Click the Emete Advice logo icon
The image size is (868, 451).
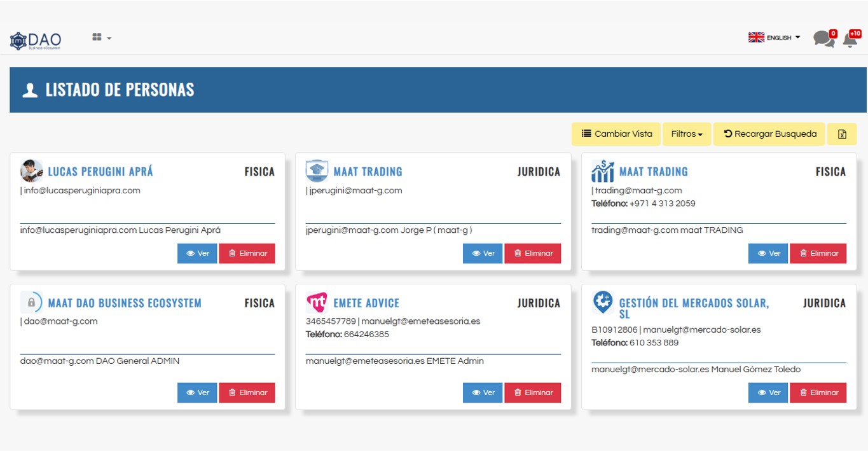[x=317, y=302]
